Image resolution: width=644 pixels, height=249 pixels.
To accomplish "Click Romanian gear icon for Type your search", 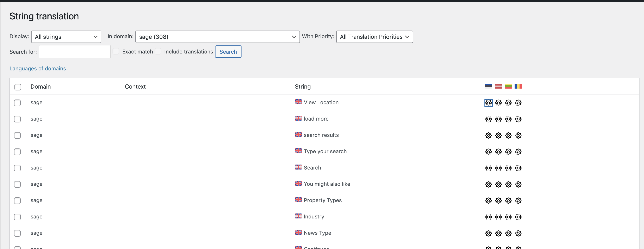I will pyautogui.click(x=518, y=152).
